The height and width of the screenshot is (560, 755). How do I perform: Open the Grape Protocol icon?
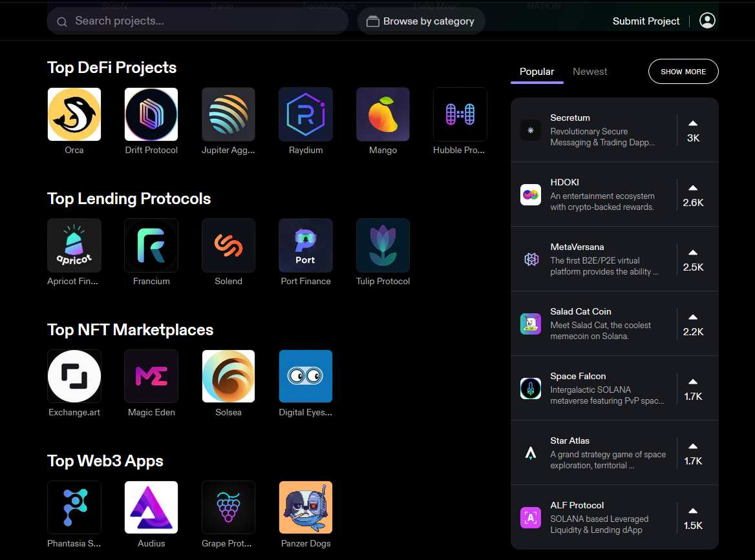pos(228,507)
